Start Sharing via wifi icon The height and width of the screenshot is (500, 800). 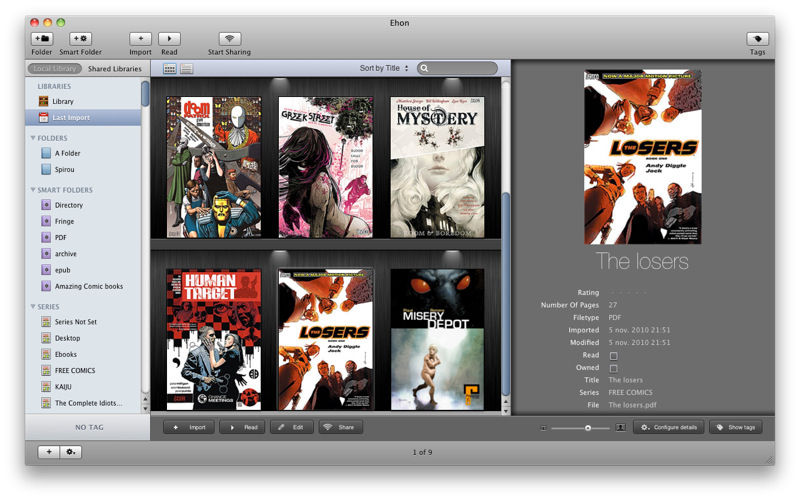[x=230, y=39]
